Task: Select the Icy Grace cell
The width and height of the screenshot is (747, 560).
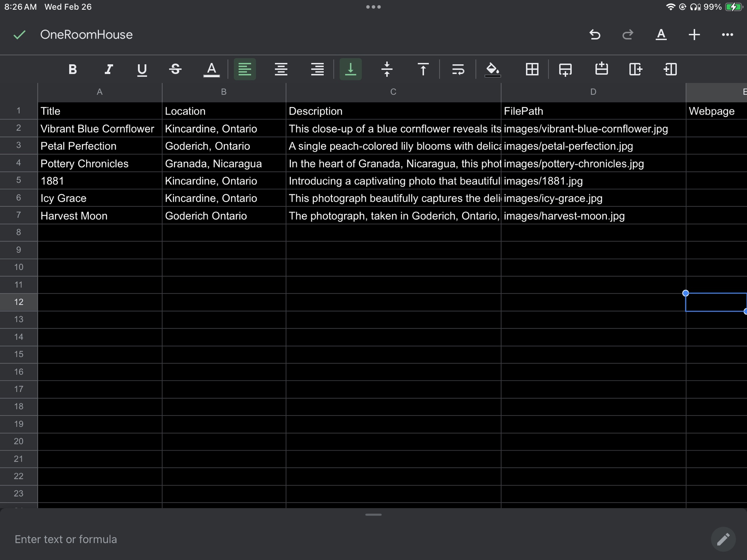Action: tap(100, 198)
